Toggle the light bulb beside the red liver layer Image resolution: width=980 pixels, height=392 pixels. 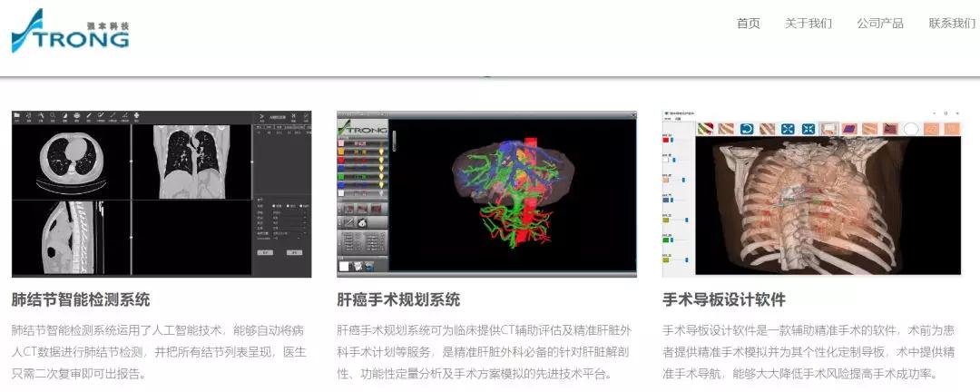[381, 159]
